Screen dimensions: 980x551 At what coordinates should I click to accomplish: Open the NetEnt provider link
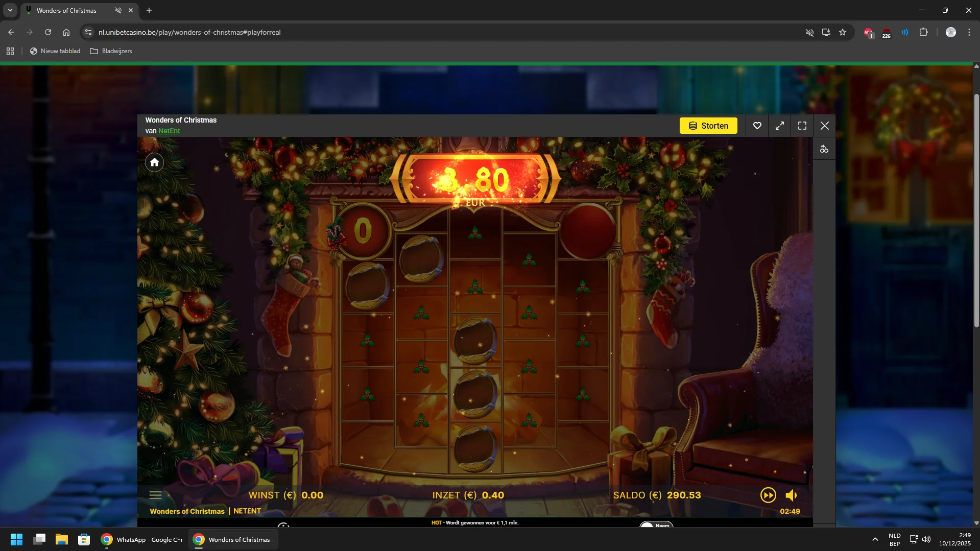tap(169, 131)
